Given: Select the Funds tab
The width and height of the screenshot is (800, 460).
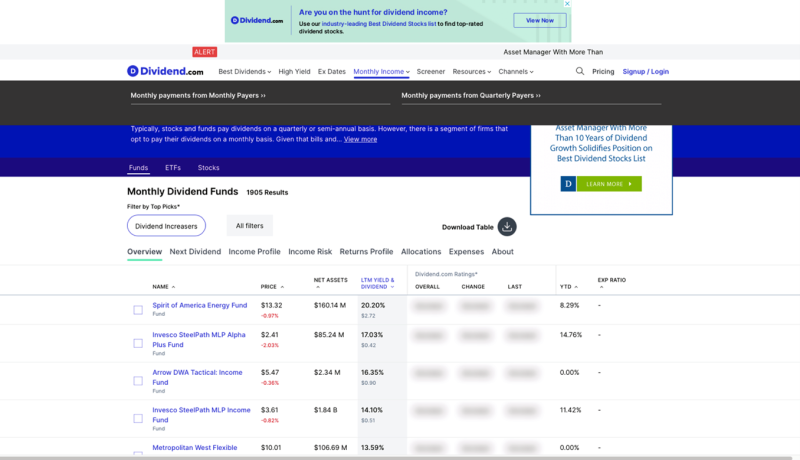Looking at the screenshot, I should (138, 167).
